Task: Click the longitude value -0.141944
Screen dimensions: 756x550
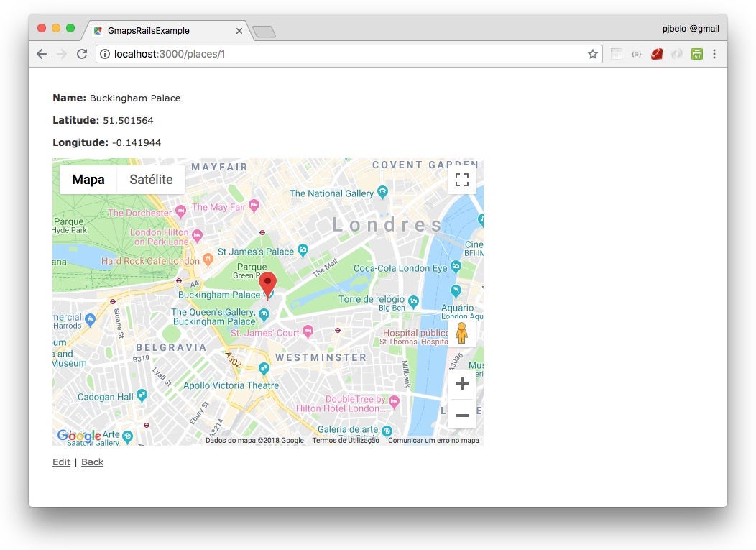Action: (x=137, y=143)
